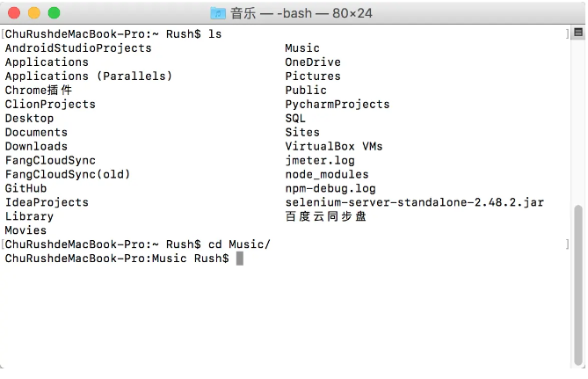Click the npm-debug.log file name
This screenshot has height=379, width=588.
coord(330,188)
